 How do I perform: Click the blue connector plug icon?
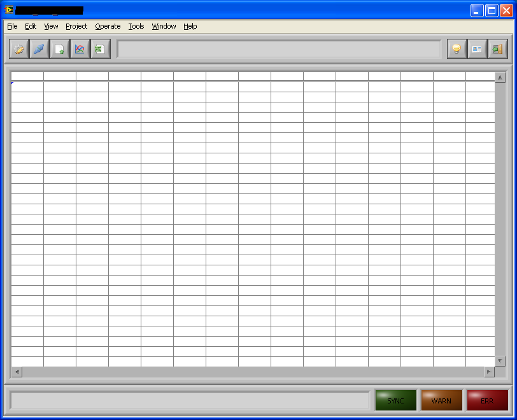click(x=39, y=49)
